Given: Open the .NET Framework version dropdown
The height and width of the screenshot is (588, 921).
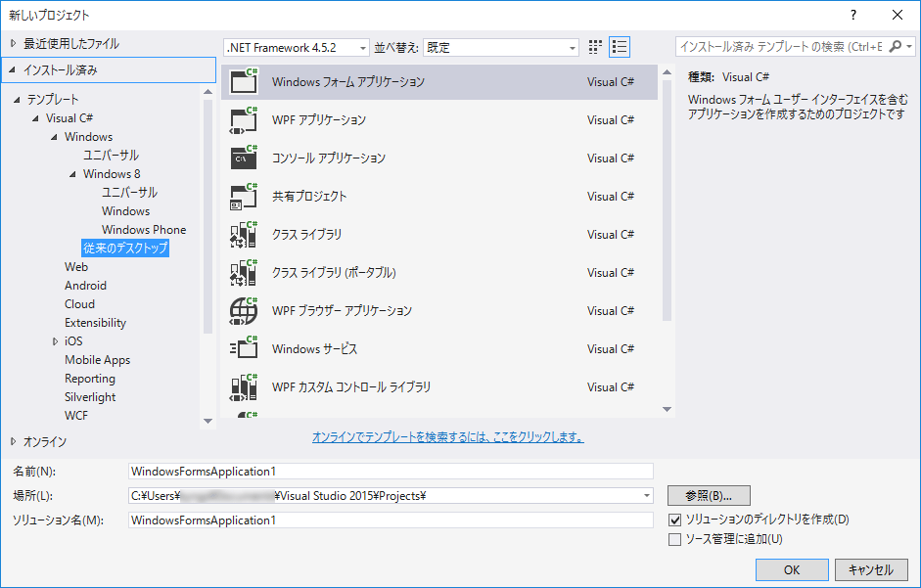Looking at the screenshot, I should [x=297, y=47].
